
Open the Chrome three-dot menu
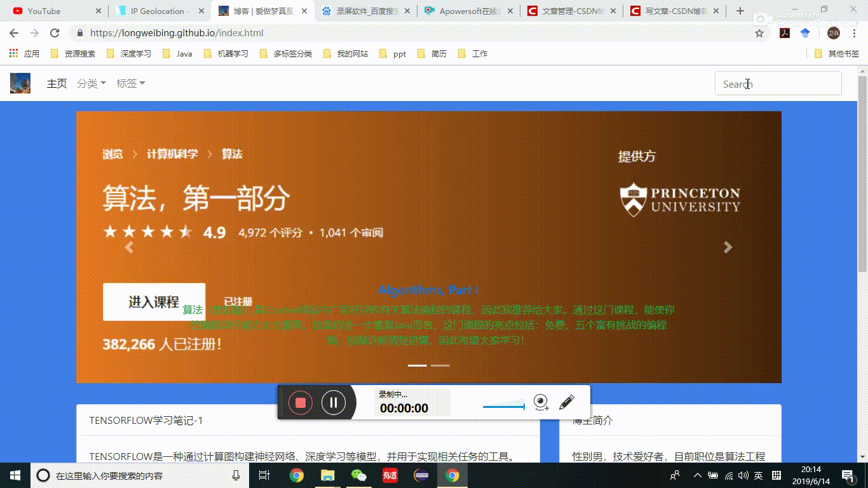click(x=854, y=33)
